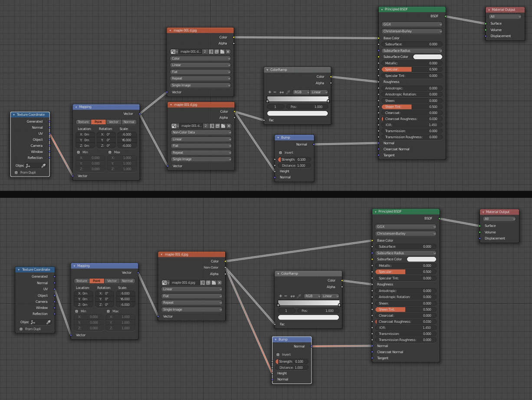Tick the Max checkbox in lower Mapping node
532x400 pixels.
pos(108,311)
